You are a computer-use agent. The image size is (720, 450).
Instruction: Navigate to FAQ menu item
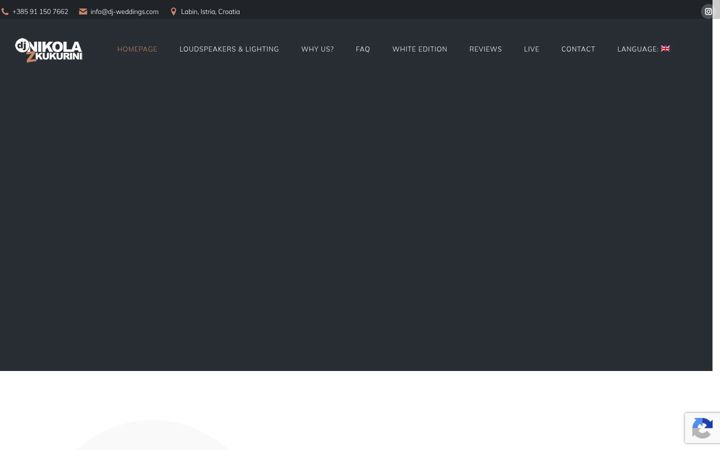363,49
